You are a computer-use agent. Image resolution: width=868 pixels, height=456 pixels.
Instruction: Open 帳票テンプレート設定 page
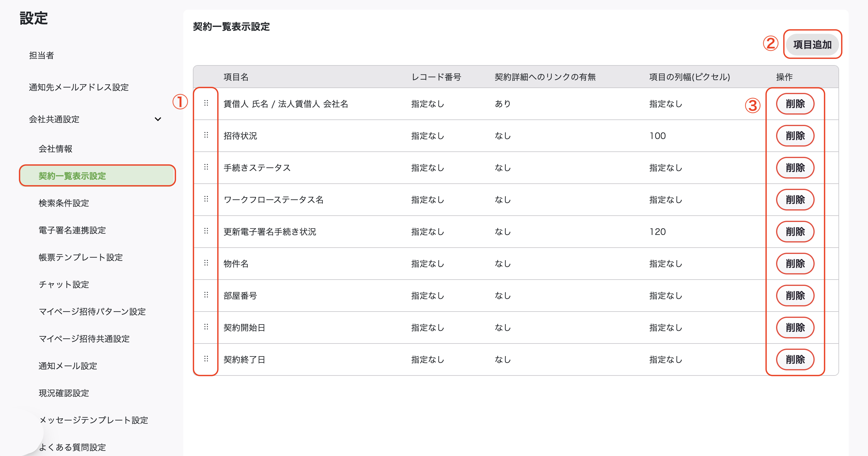click(x=81, y=257)
